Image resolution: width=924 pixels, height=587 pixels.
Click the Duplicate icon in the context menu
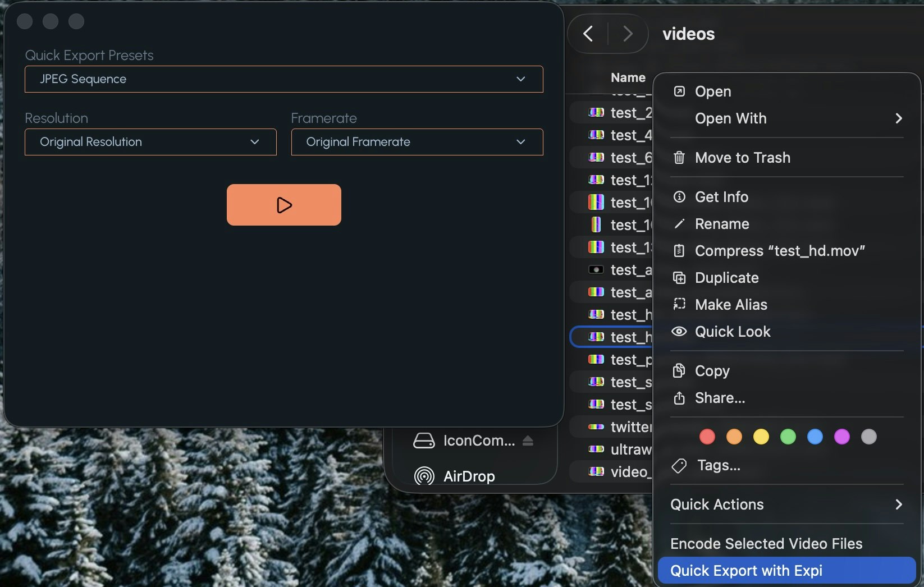pos(679,278)
